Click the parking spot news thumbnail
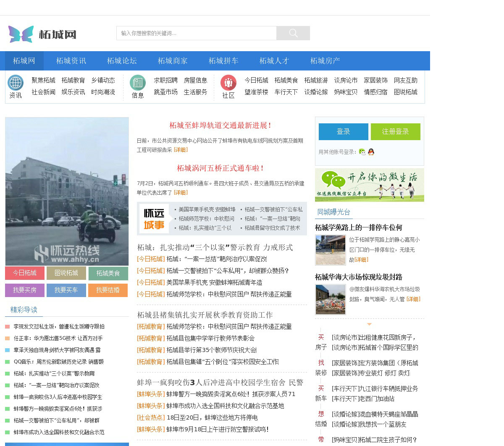This screenshot has height=446, width=504. (x=330, y=250)
